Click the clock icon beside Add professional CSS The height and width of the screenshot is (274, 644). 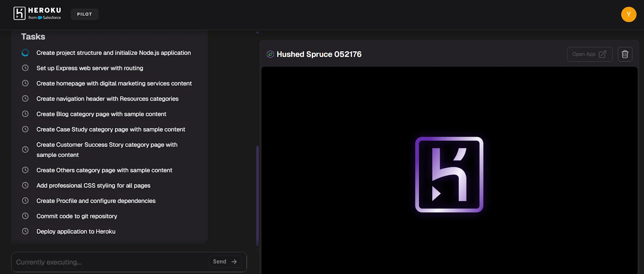[x=25, y=185]
